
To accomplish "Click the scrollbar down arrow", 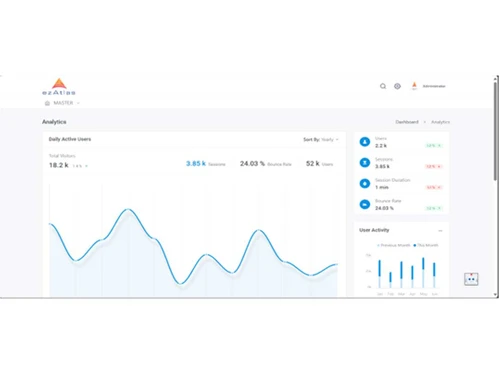I will (496, 295).
